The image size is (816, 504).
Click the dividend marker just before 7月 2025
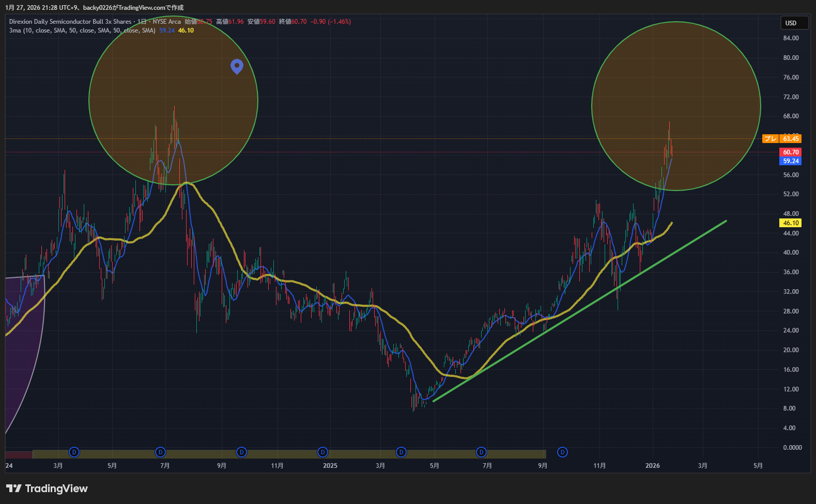tap(481, 452)
